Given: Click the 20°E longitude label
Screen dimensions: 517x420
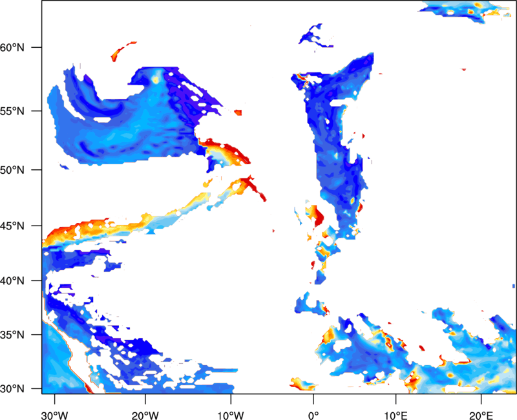Looking at the screenshot, I should coord(481,415).
